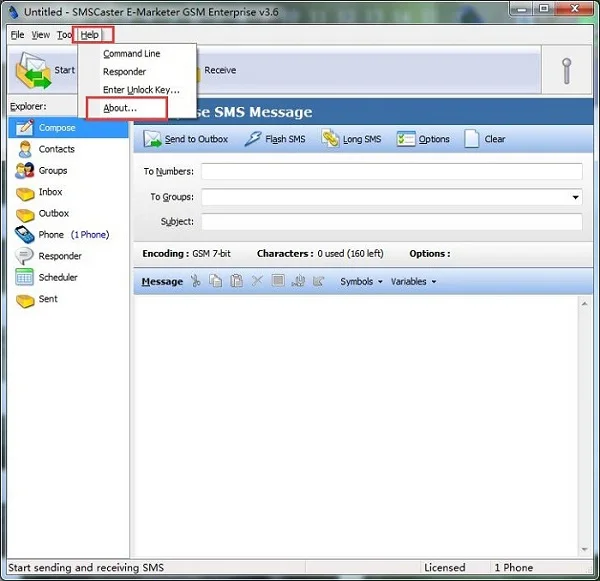This screenshot has height=581, width=600.
Task: Choose Enter Unlock Key menu entry
Action: click(x=141, y=90)
